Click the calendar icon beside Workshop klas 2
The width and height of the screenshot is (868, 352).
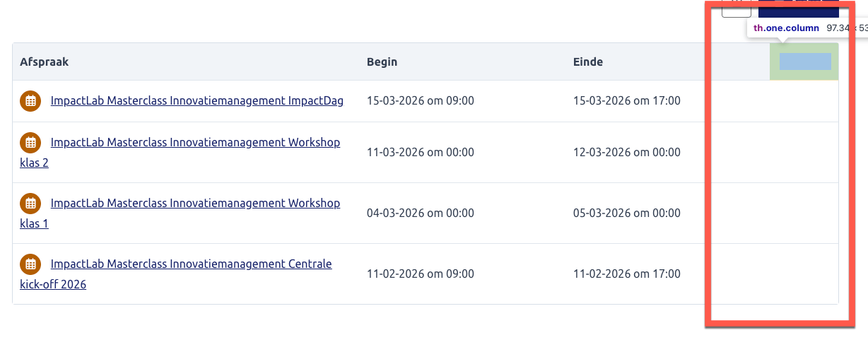[x=30, y=142]
